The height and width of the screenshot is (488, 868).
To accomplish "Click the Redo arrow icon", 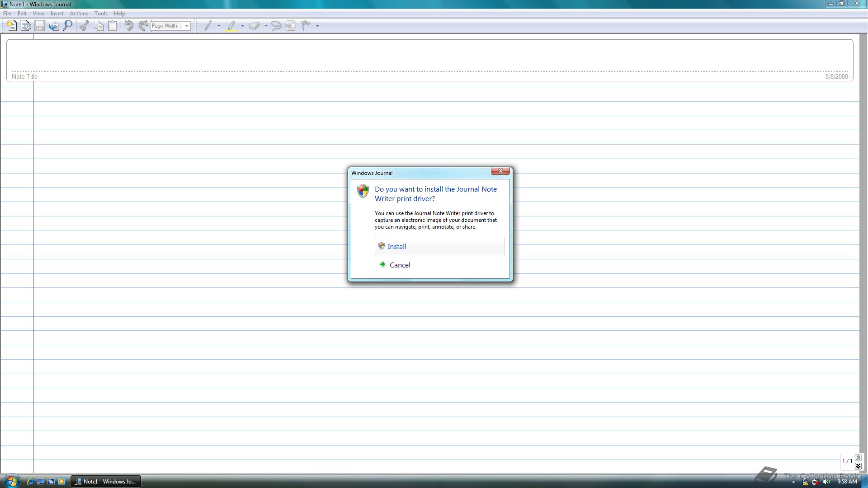I will (x=143, y=26).
